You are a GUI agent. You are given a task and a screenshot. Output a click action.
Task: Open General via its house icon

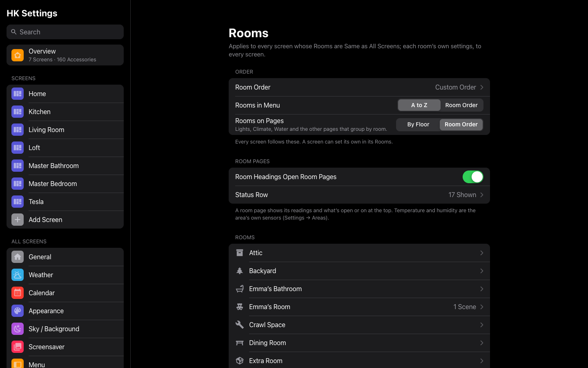pyautogui.click(x=18, y=257)
